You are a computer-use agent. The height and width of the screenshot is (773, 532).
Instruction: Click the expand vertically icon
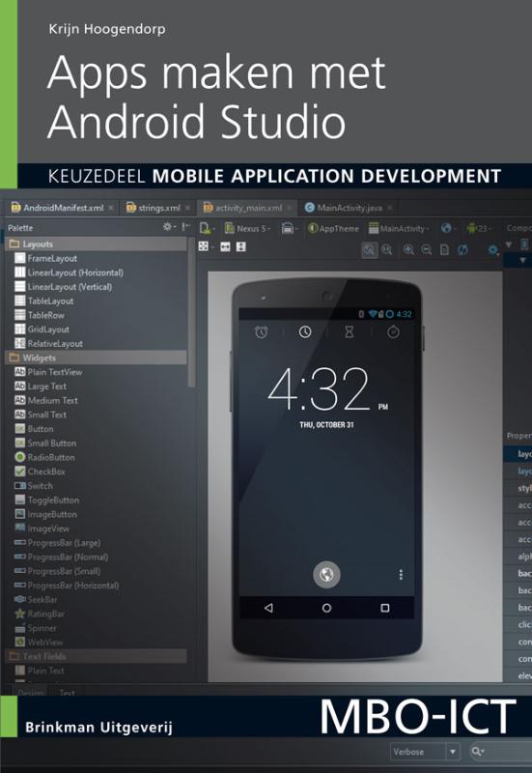[240, 246]
